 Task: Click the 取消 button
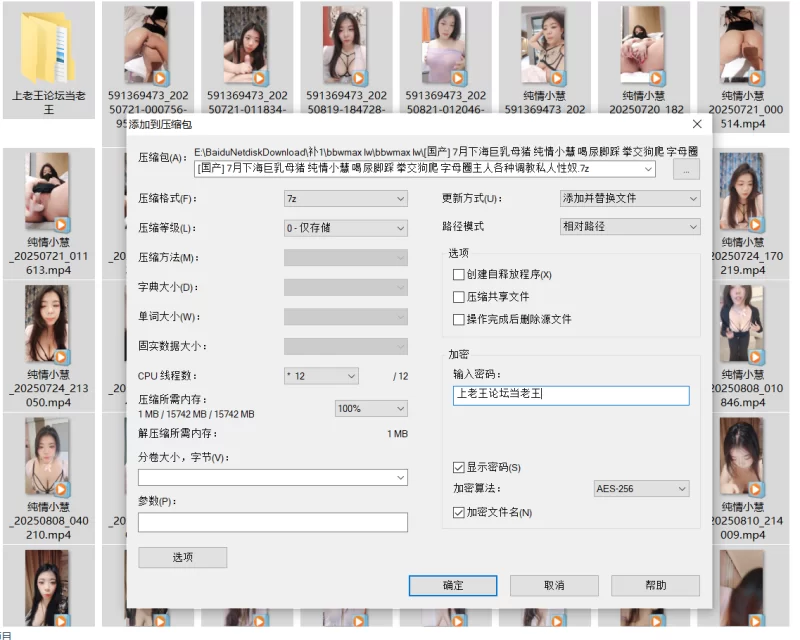554,585
